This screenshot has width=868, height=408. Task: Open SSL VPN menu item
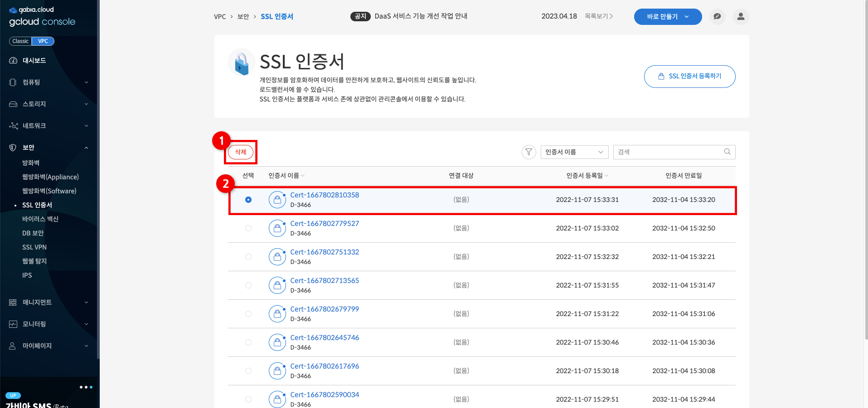coord(34,247)
